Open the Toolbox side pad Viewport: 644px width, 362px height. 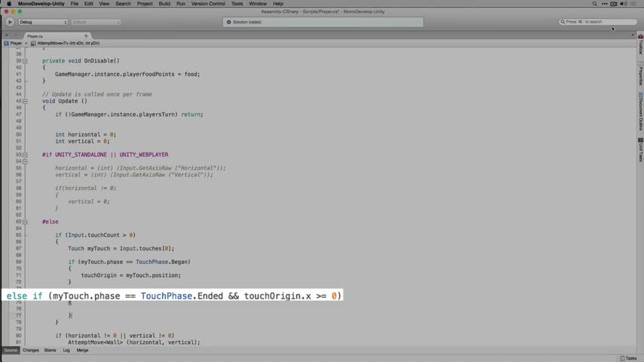[640, 44]
